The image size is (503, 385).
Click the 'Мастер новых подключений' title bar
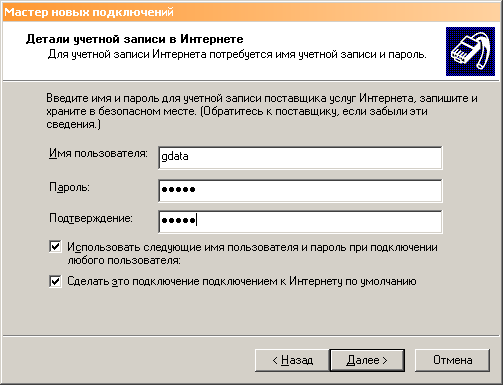(x=251, y=12)
